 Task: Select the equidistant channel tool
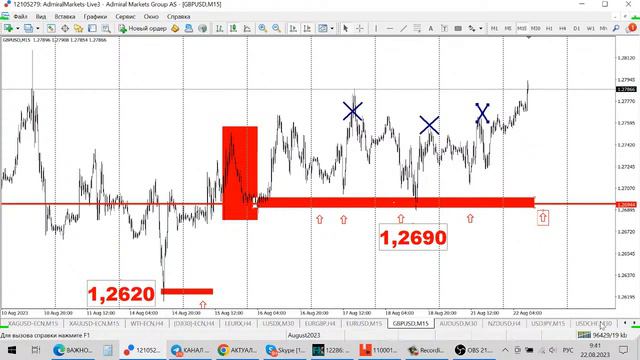(x=417, y=28)
